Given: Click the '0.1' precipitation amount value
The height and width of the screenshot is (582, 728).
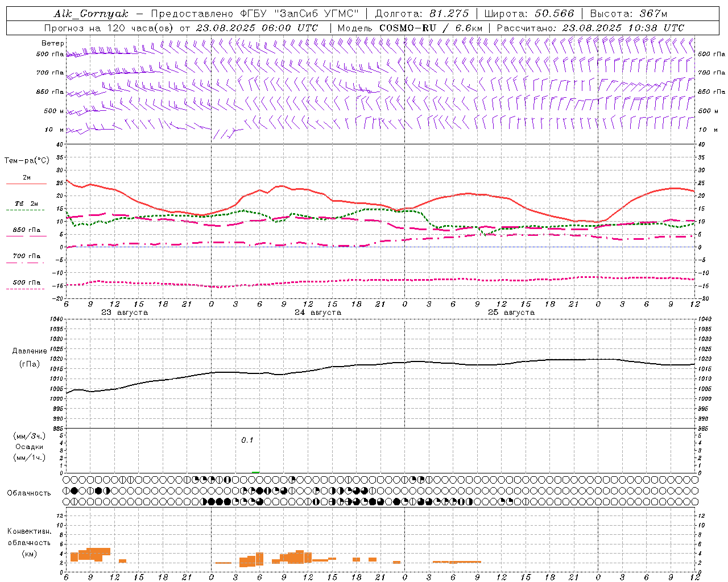Looking at the screenshot, I should pos(247,440).
